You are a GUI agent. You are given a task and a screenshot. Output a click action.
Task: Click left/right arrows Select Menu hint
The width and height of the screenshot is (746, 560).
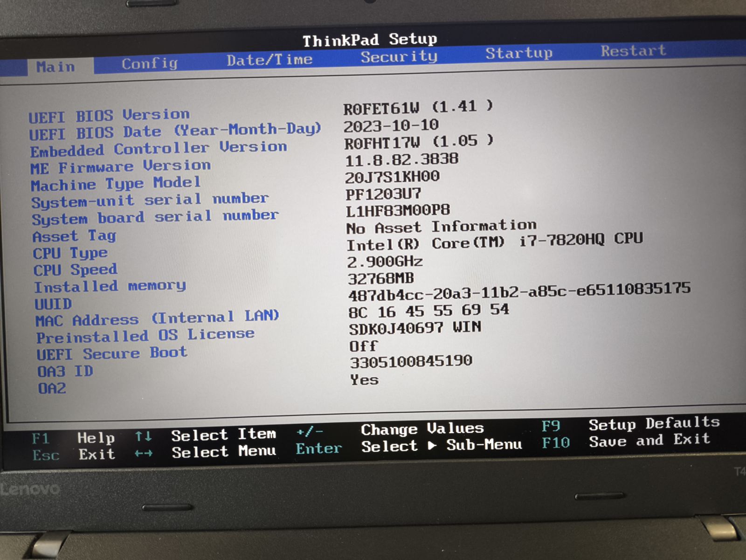coord(205,452)
